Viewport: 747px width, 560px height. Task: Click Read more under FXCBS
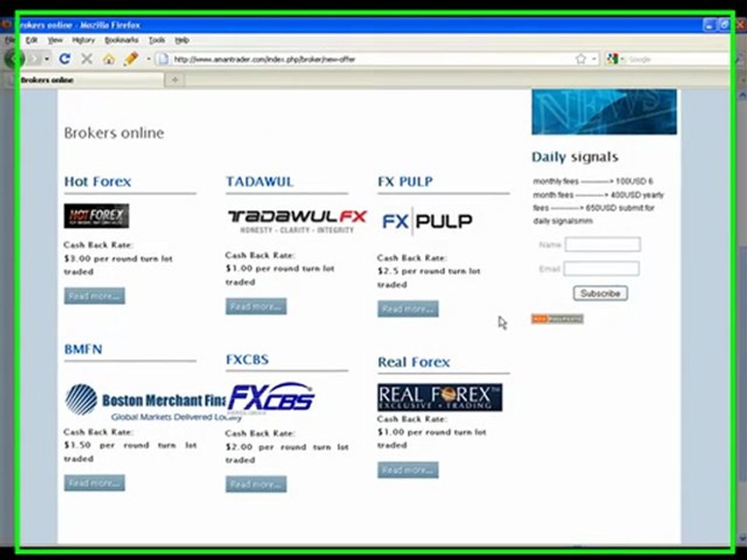(256, 485)
